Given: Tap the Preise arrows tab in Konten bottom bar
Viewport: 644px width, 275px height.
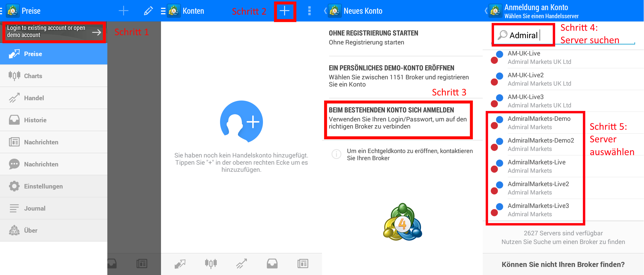Looking at the screenshot, I should point(180,264).
